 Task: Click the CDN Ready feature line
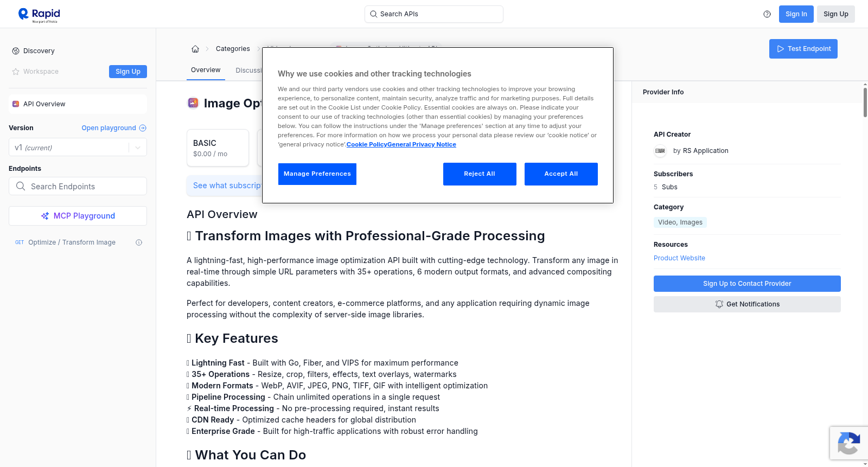click(x=301, y=420)
